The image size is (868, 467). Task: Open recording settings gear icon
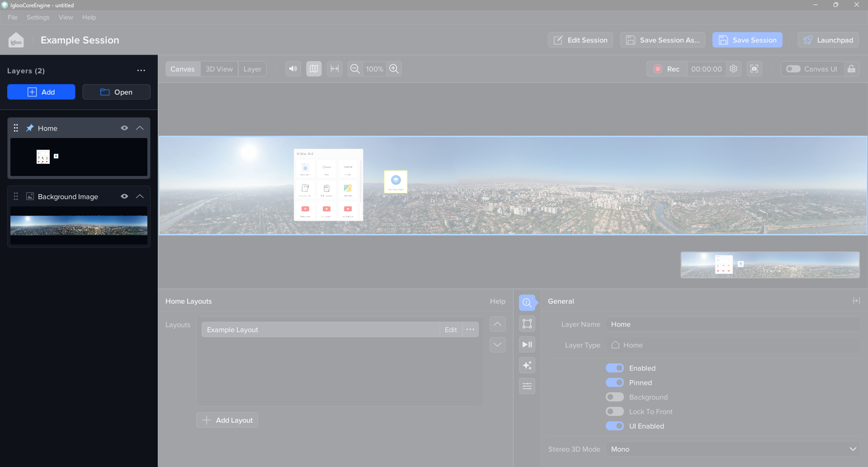(733, 69)
